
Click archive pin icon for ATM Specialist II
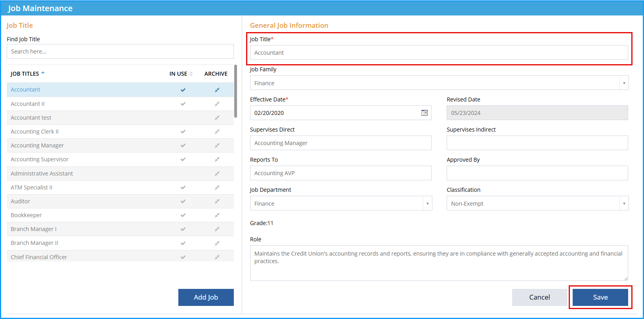217,187
